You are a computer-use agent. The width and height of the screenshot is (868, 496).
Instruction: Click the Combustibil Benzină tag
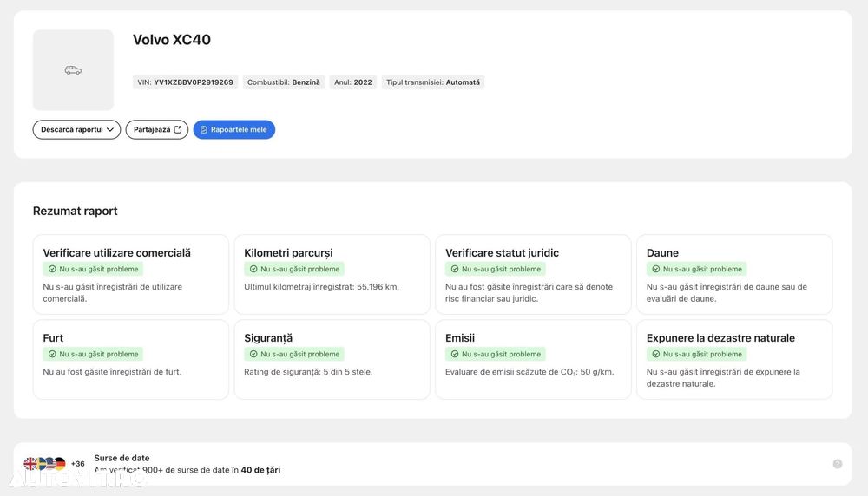tap(284, 82)
